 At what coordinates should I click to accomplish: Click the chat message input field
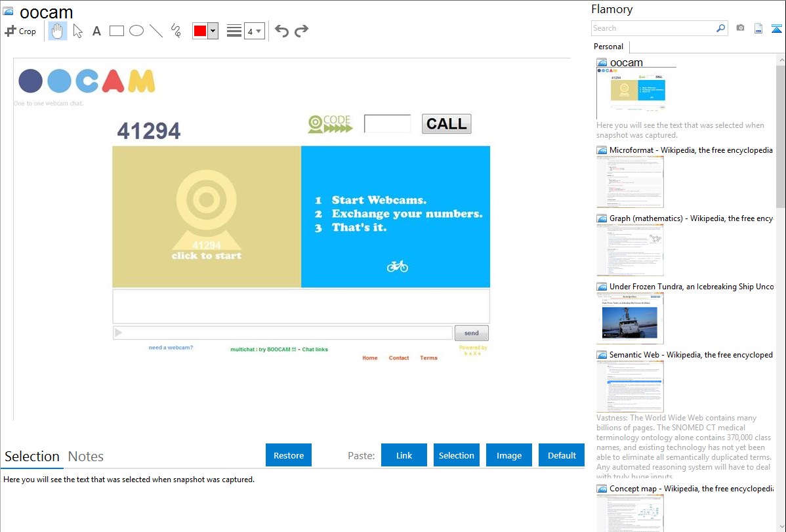pos(283,333)
